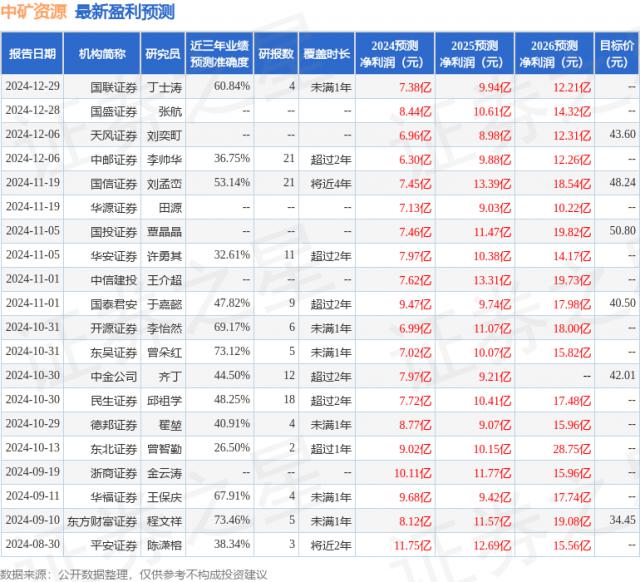The image size is (640, 582).
Task: Click the 数据来源 disclaimer footer text
Action: pyautogui.click(x=137, y=572)
